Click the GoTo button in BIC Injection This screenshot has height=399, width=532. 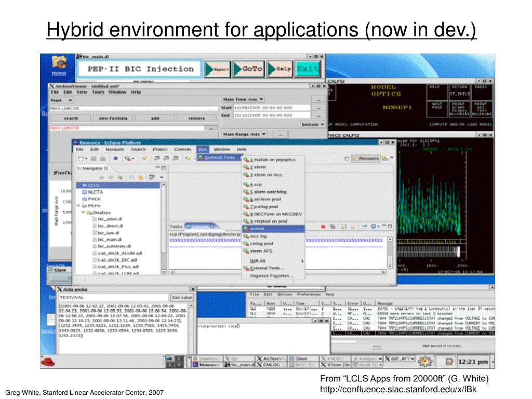[x=249, y=69]
